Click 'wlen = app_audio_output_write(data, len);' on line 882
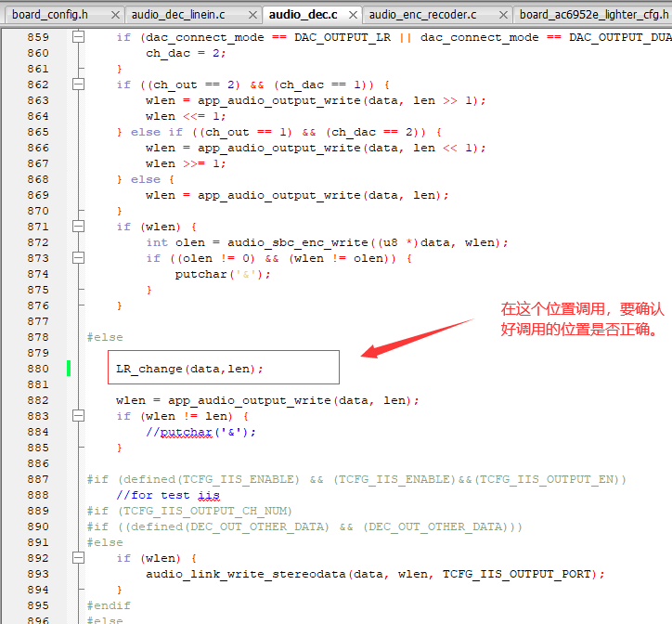Screen dimensions: 672x624 click(267, 400)
